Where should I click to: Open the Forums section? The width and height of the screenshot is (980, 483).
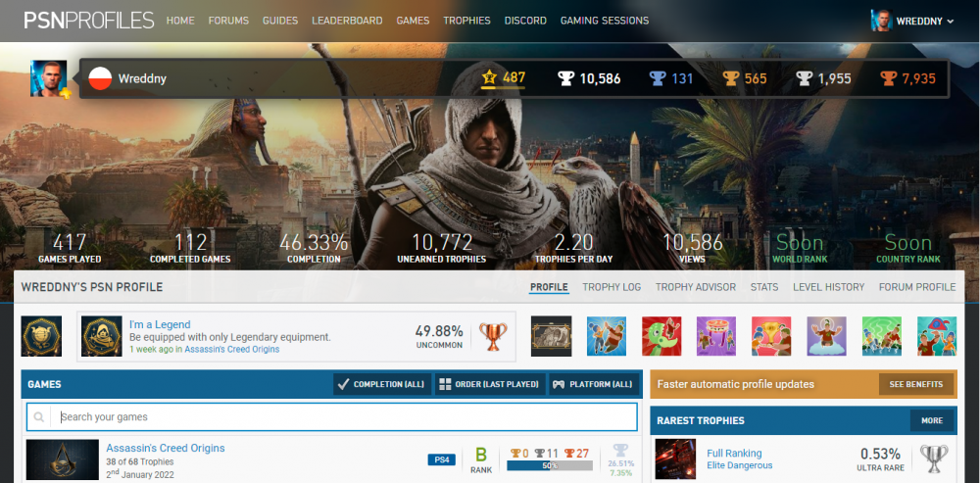(228, 21)
